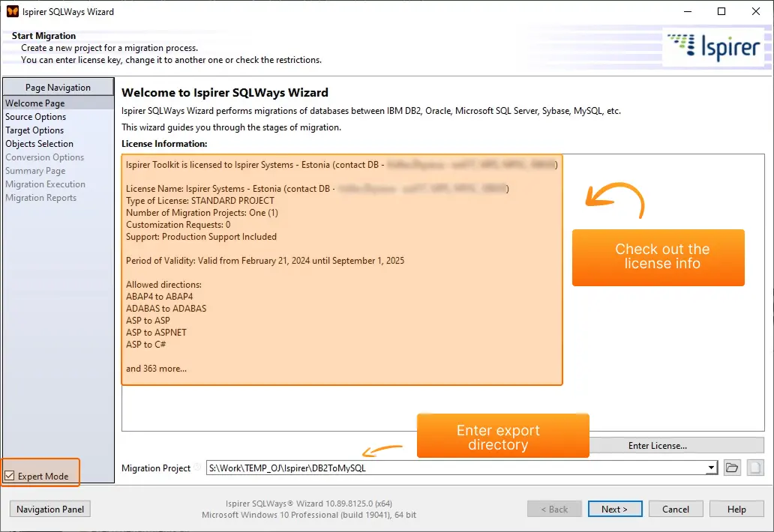Click 'ABAP4 to ABAP4' direction line

pyautogui.click(x=160, y=296)
